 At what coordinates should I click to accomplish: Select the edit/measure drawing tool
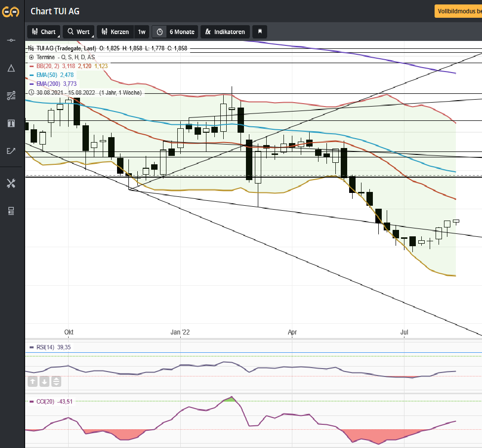(x=11, y=151)
